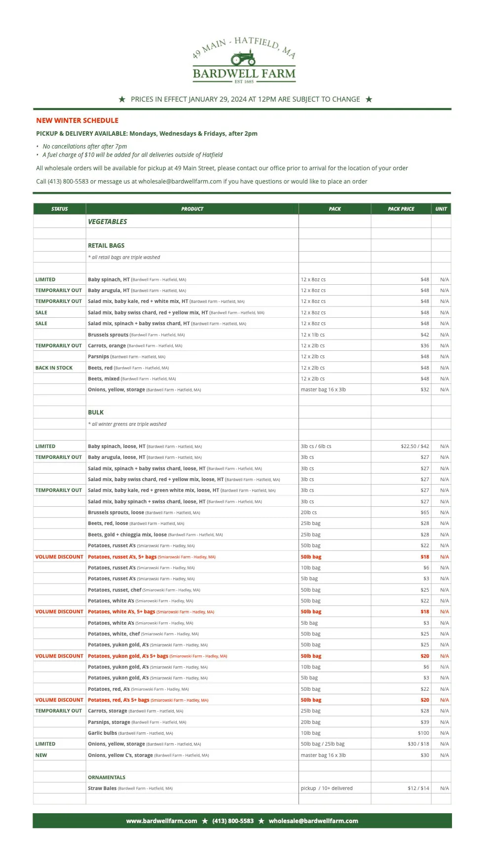488x868 pixels.
Task: Open www.bardwellfarm.com in the footer
Action: click(161, 821)
